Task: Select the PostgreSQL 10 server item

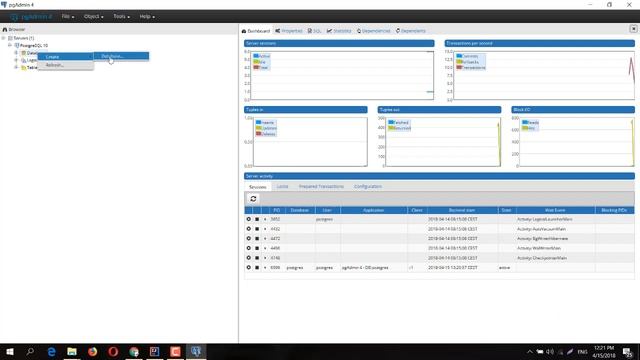Action: [x=34, y=45]
